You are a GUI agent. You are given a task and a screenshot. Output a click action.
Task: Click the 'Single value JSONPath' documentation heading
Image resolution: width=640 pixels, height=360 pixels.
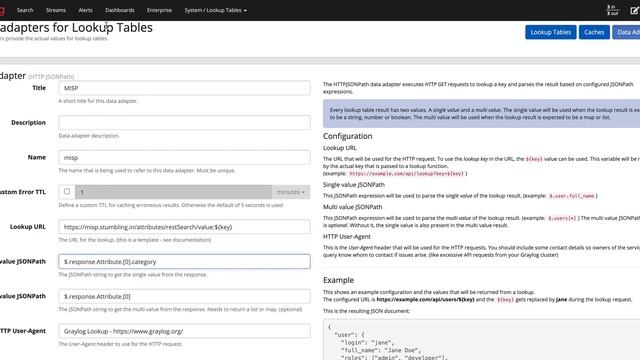[x=353, y=184]
